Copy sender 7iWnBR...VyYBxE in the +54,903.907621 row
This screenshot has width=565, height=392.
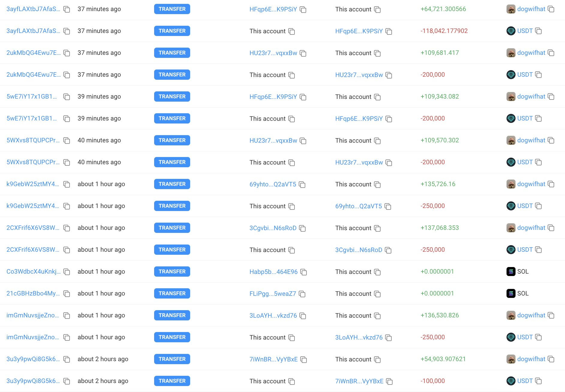click(x=304, y=360)
